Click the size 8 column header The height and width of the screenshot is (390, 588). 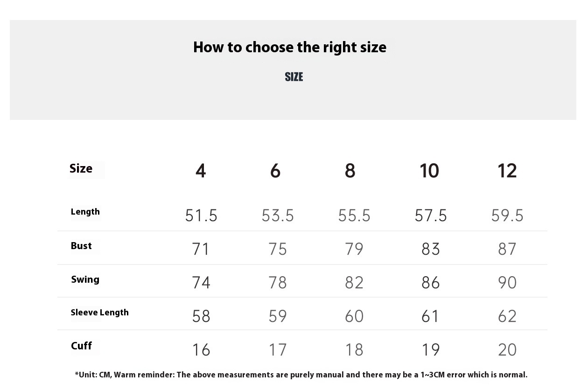pyautogui.click(x=350, y=171)
